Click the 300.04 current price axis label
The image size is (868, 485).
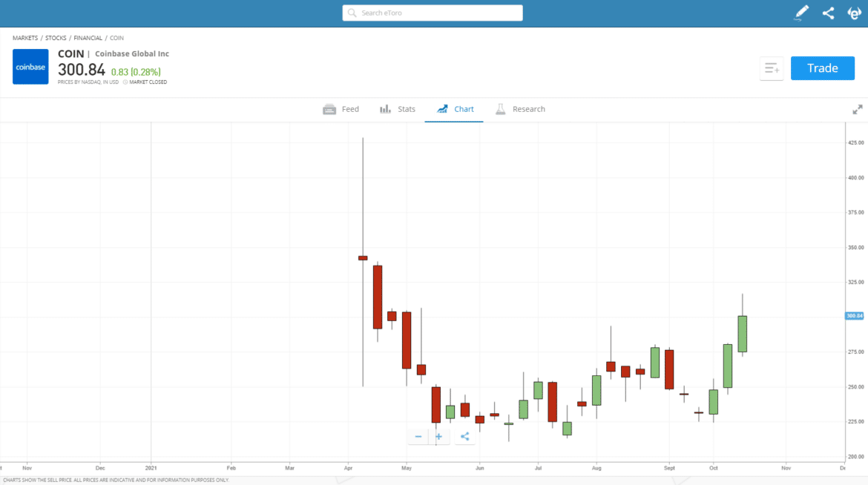coord(855,316)
